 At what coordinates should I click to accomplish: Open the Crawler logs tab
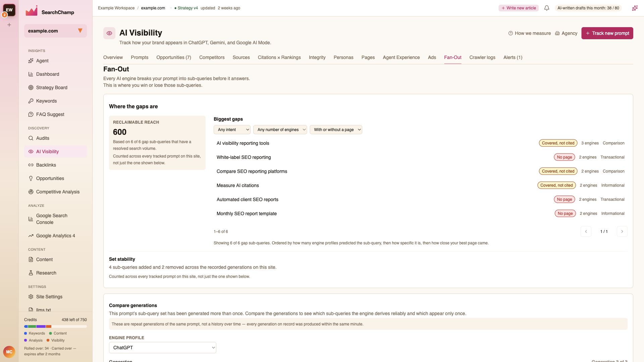click(482, 57)
